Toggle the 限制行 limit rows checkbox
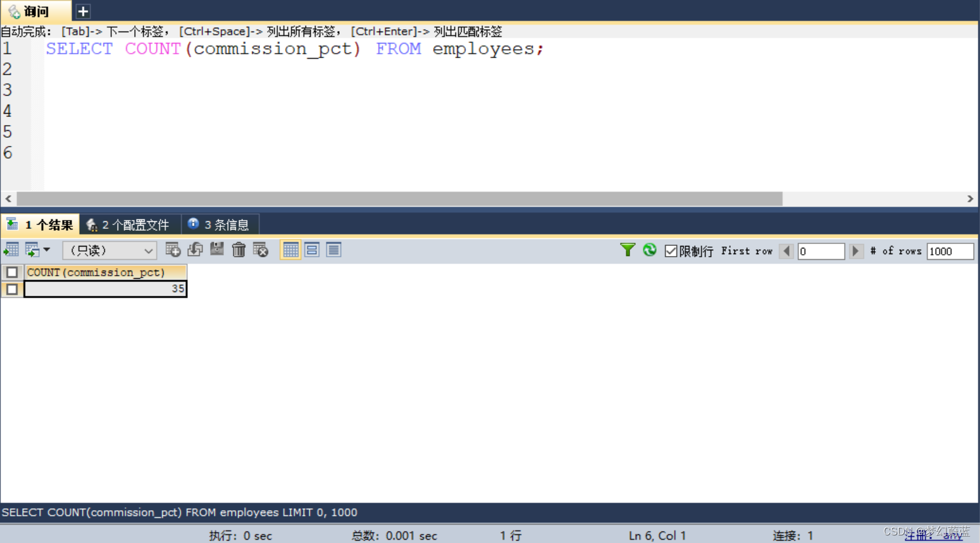The height and width of the screenshot is (543, 980). 671,251
